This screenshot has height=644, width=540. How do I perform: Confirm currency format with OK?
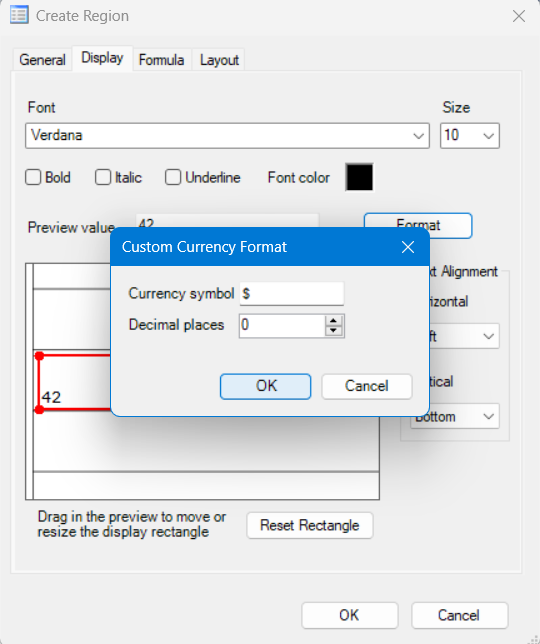(265, 386)
